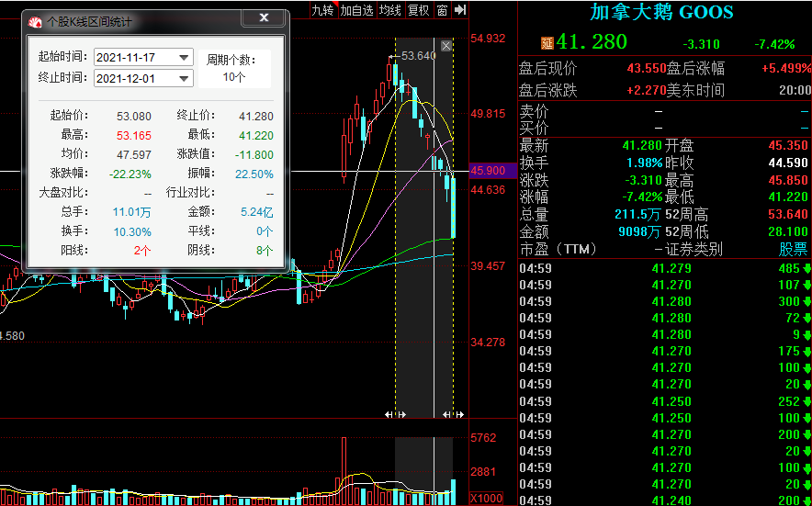Click the 加拿大鹅 GOOS stock title
The height and width of the screenshot is (506, 812).
point(661,12)
